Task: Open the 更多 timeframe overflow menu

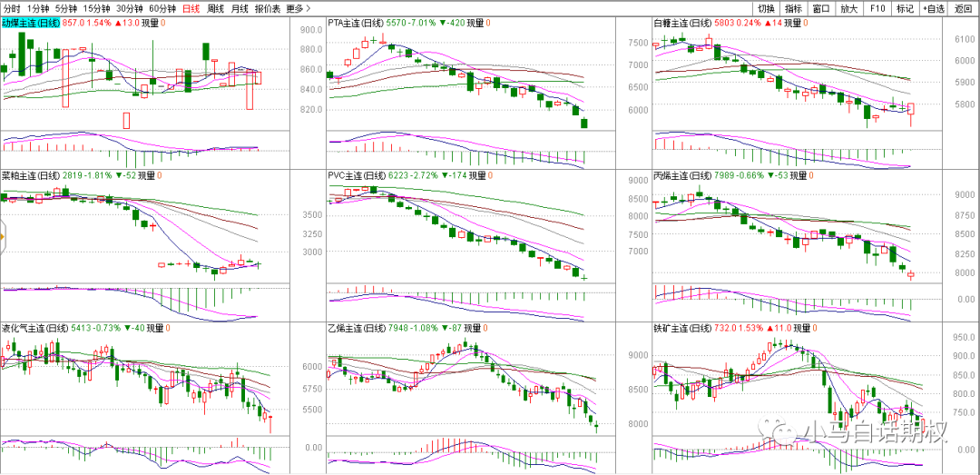Action: tap(298, 8)
